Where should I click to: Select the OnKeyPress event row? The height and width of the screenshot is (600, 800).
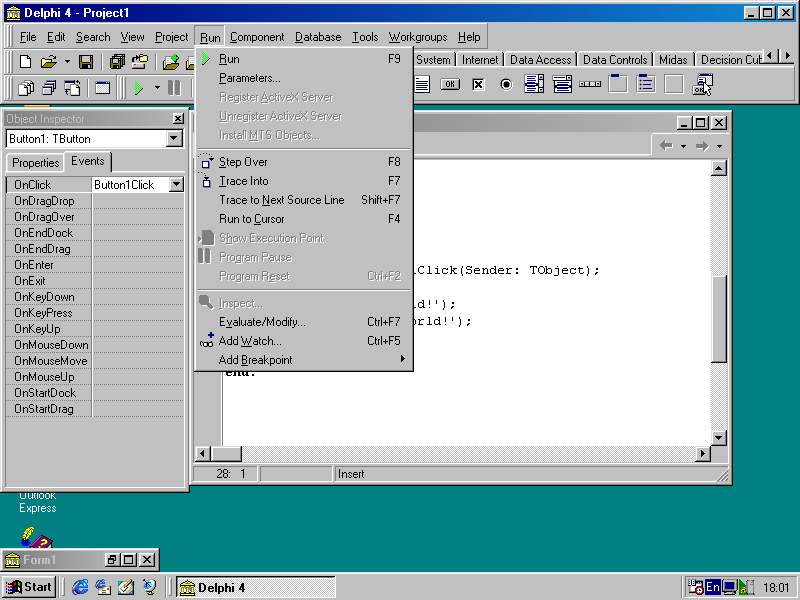click(95, 313)
